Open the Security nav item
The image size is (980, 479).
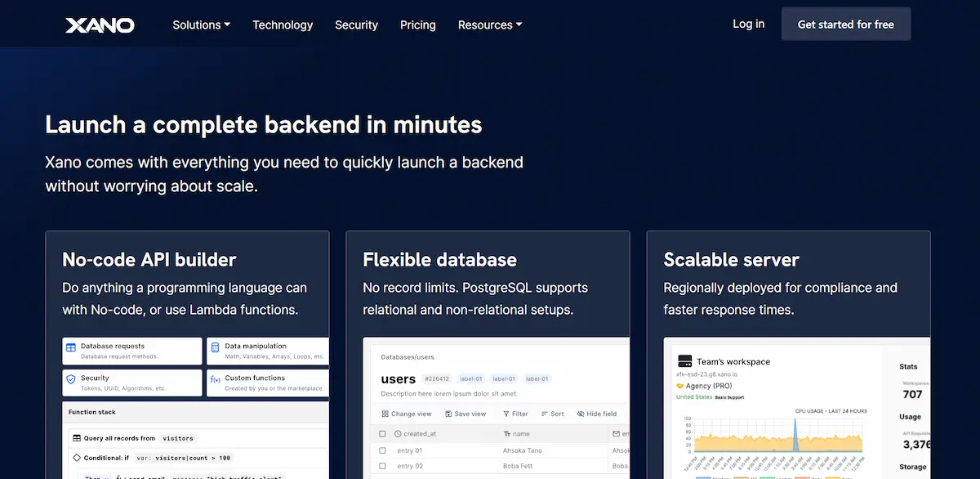pos(356,25)
